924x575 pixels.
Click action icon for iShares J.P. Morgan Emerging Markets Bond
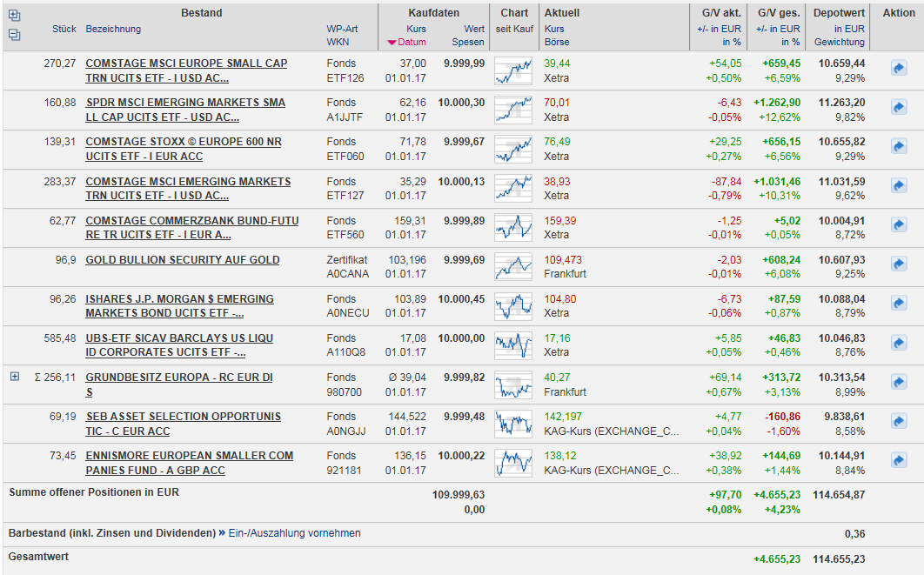coord(899,304)
